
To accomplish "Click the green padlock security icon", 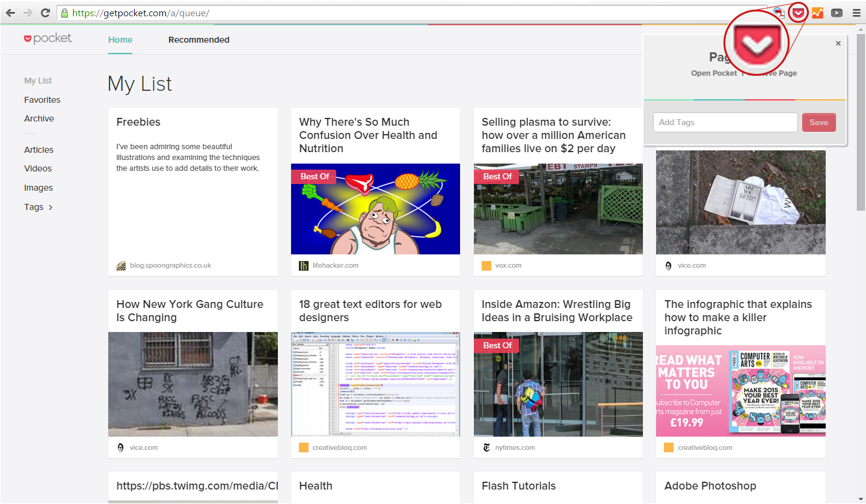I will (64, 13).
